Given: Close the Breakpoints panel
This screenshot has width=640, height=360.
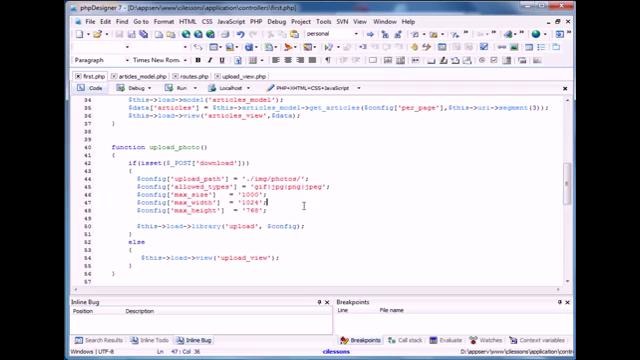Looking at the screenshot, I should pyautogui.click(x=567, y=302).
